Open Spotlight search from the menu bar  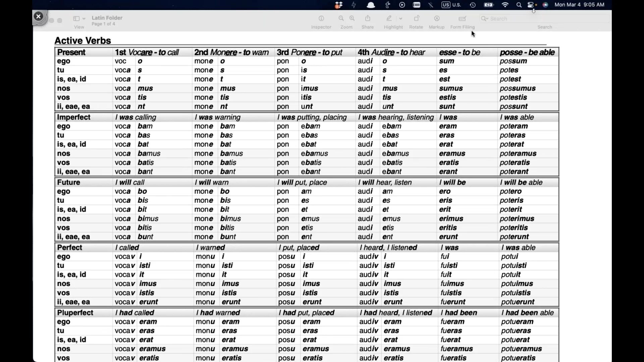(519, 5)
